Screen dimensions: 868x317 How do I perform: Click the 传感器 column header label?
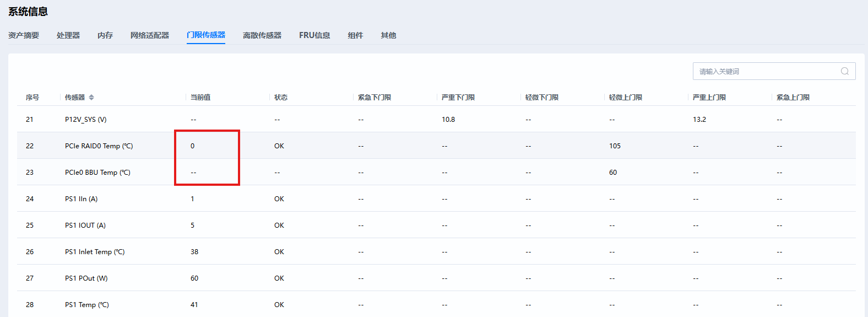click(x=75, y=97)
